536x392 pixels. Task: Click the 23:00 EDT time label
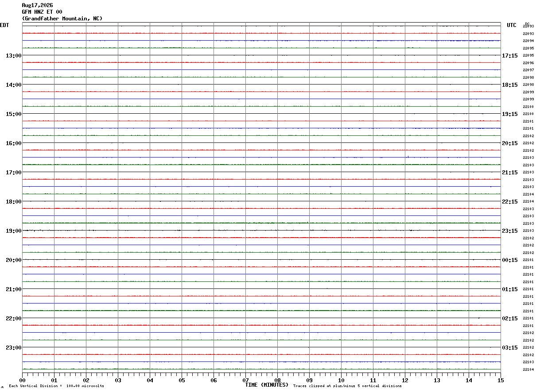pyautogui.click(x=13, y=348)
